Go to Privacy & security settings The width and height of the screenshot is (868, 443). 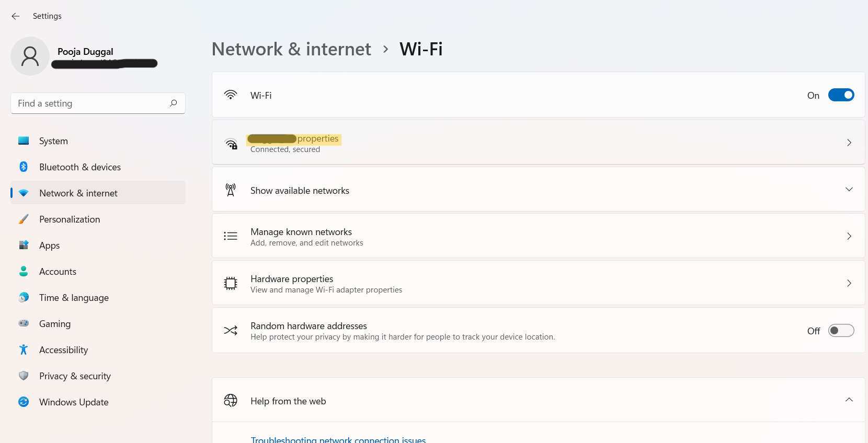click(75, 376)
